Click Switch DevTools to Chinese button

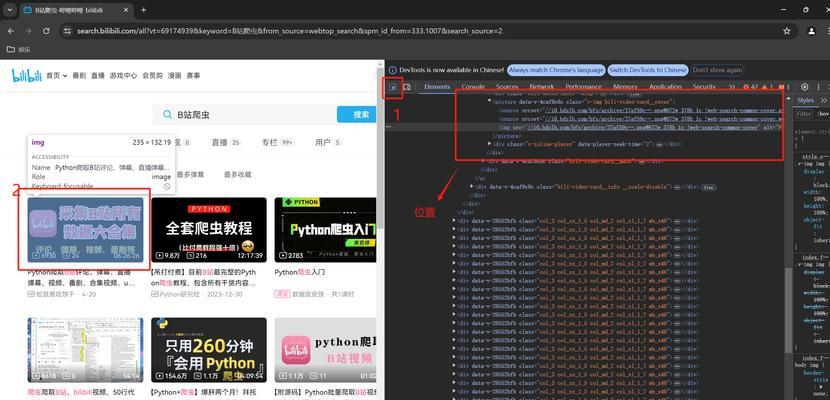(647, 70)
